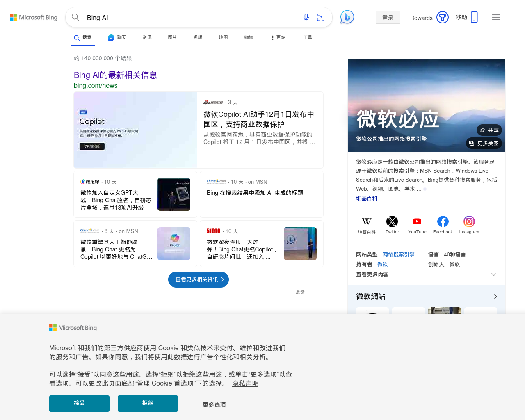The width and height of the screenshot is (525, 420).
Task: Activate microphone voice search icon
Action: pyautogui.click(x=306, y=17)
